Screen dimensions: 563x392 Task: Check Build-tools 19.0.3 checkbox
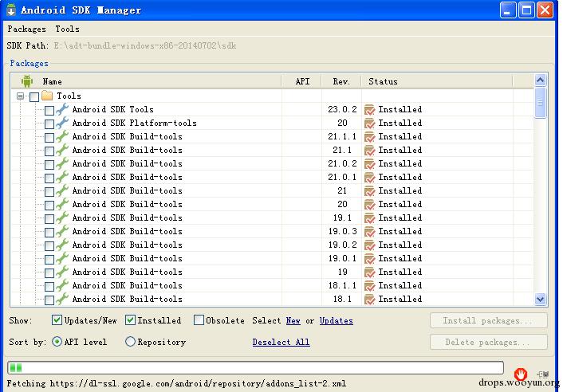(x=49, y=232)
